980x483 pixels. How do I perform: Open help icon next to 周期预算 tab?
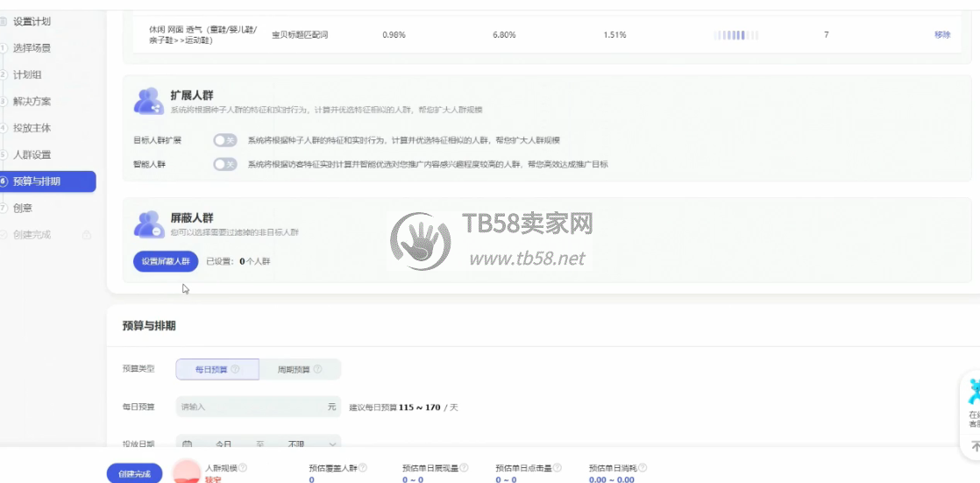(x=317, y=369)
